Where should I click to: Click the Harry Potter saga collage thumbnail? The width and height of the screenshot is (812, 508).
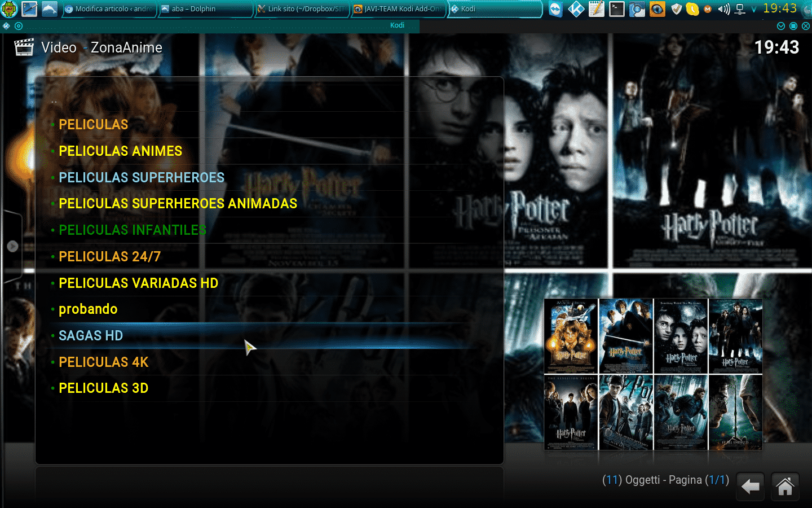pyautogui.click(x=653, y=374)
